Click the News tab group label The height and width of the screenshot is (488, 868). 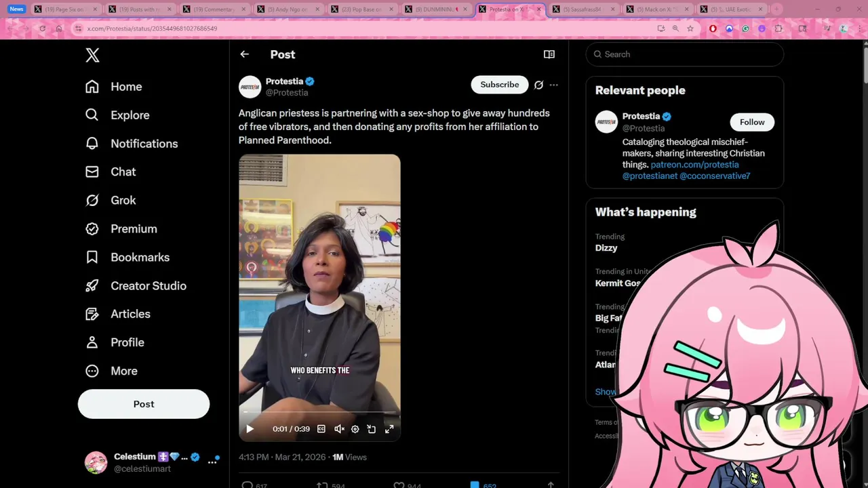pos(16,9)
